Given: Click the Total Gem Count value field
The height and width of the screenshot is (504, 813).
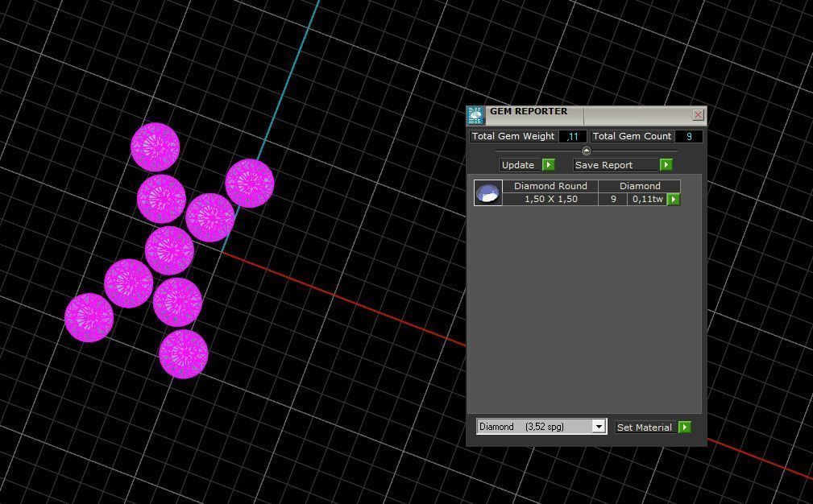Looking at the screenshot, I should (689, 136).
